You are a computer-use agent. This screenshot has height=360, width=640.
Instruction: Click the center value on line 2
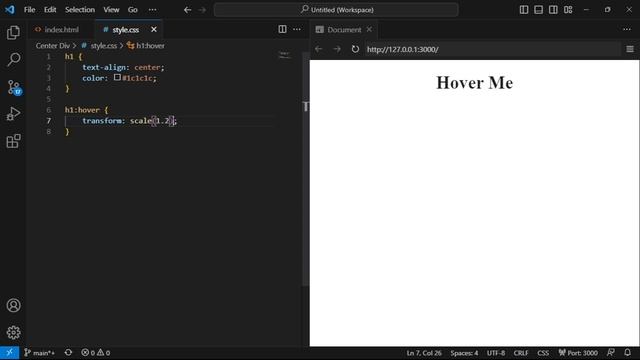coord(147,67)
